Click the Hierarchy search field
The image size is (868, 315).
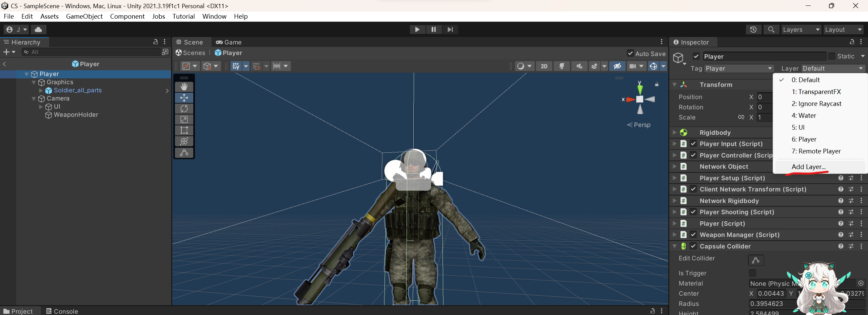tap(92, 52)
